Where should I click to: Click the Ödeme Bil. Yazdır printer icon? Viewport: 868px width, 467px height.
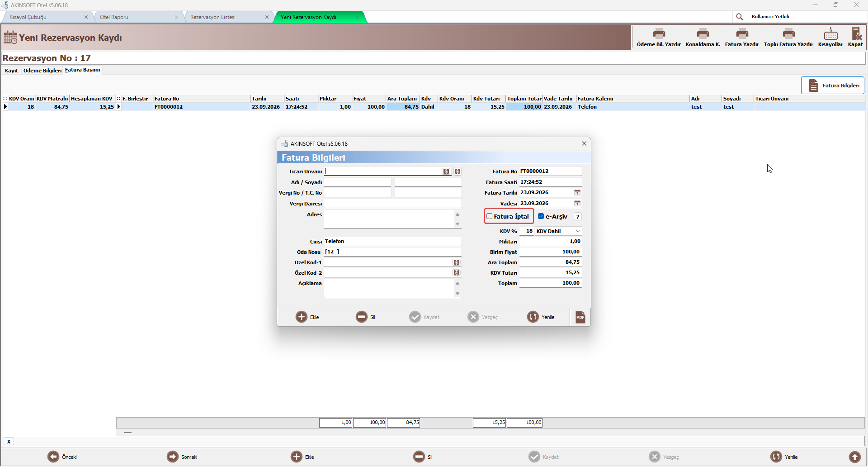point(659,33)
